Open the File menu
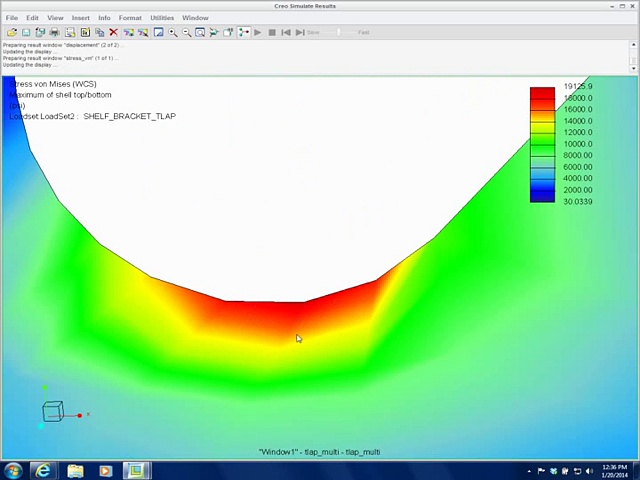The image size is (640, 480). pyautogui.click(x=12, y=18)
